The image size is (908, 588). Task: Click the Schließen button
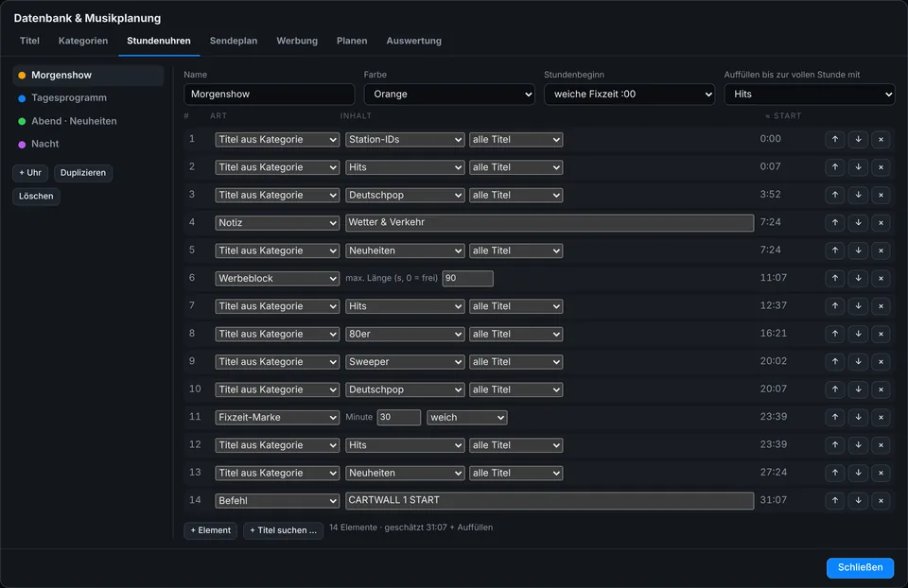tap(860, 567)
